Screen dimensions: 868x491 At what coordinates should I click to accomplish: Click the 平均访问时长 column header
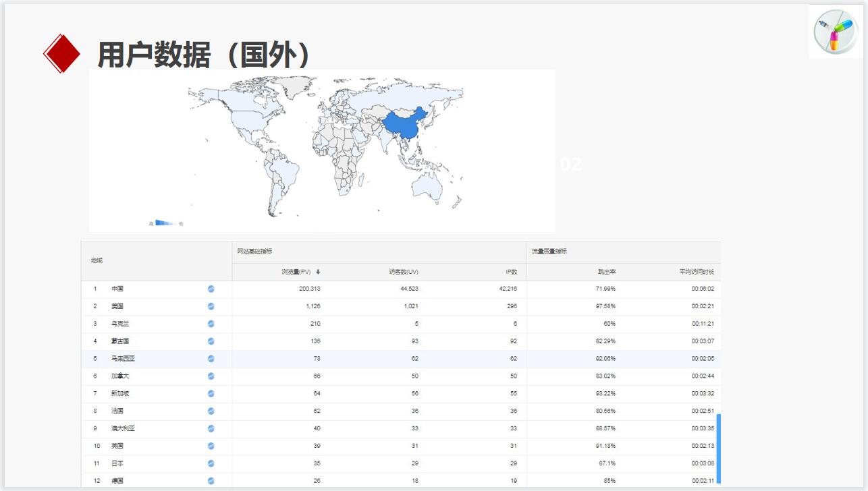click(x=696, y=272)
